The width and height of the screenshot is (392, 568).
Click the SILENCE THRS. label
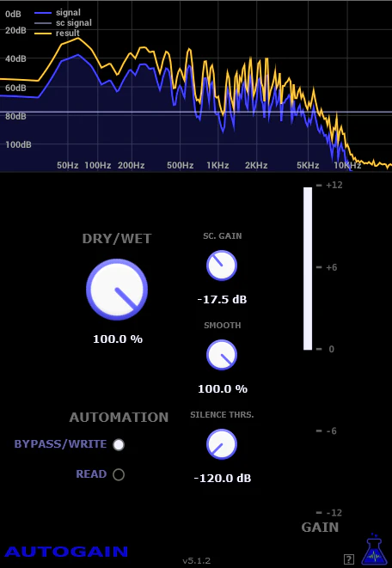pyautogui.click(x=222, y=415)
